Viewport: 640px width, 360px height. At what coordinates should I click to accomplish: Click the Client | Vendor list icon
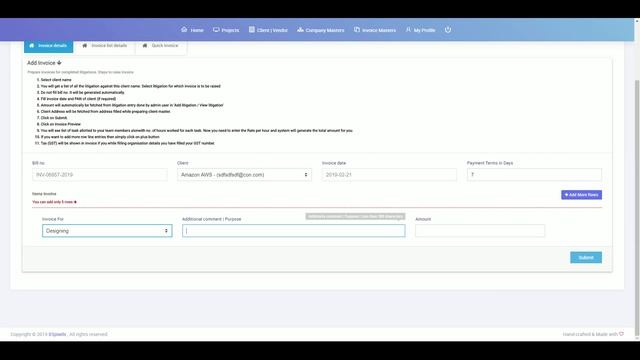tap(252, 29)
